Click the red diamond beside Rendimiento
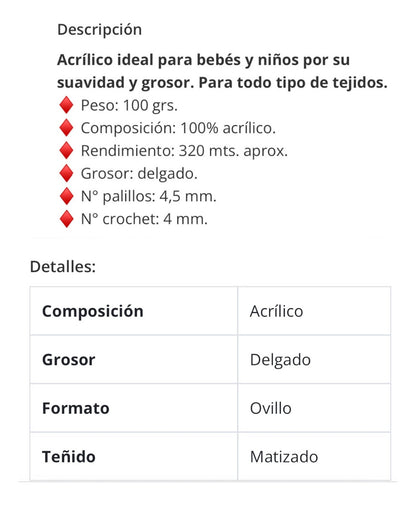 66,150
